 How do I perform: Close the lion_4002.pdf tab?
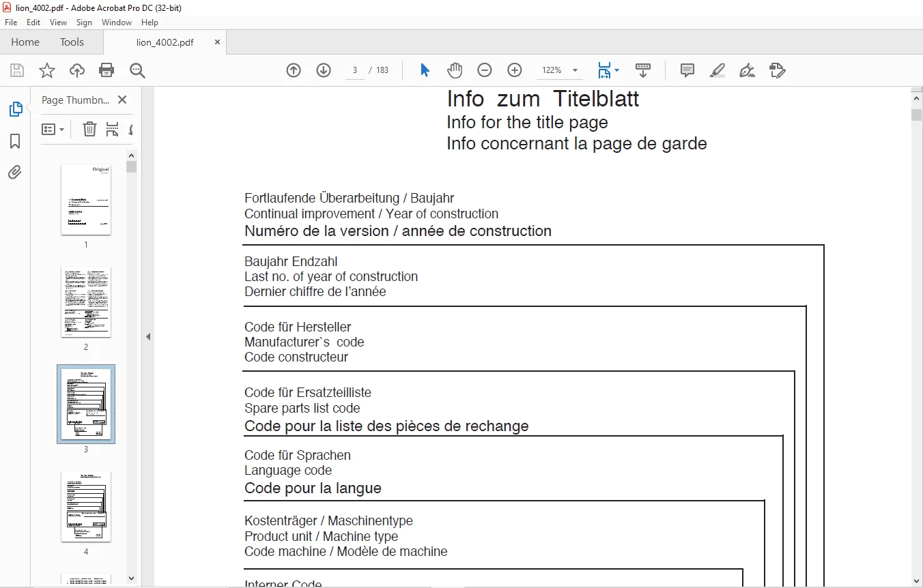(x=217, y=42)
